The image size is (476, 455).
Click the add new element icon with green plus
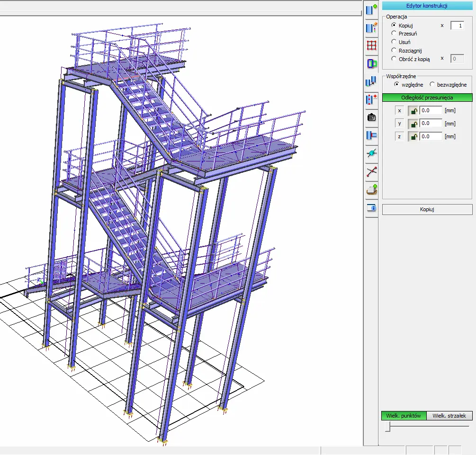point(371,9)
